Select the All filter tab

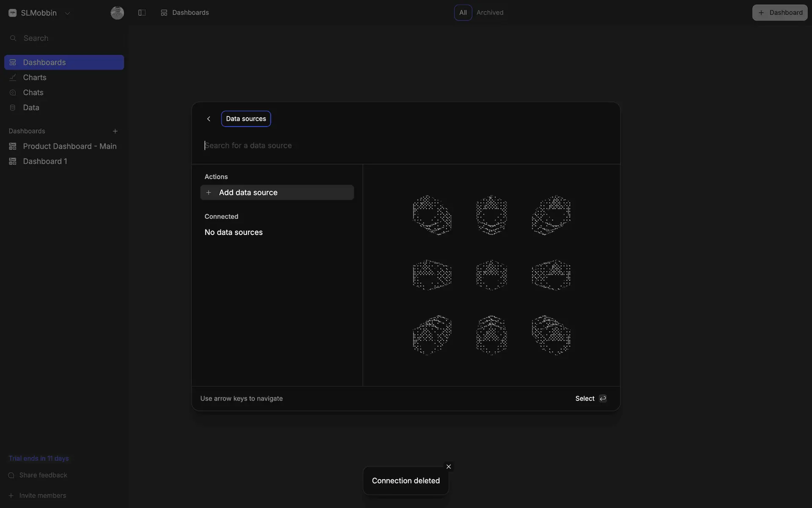463,13
